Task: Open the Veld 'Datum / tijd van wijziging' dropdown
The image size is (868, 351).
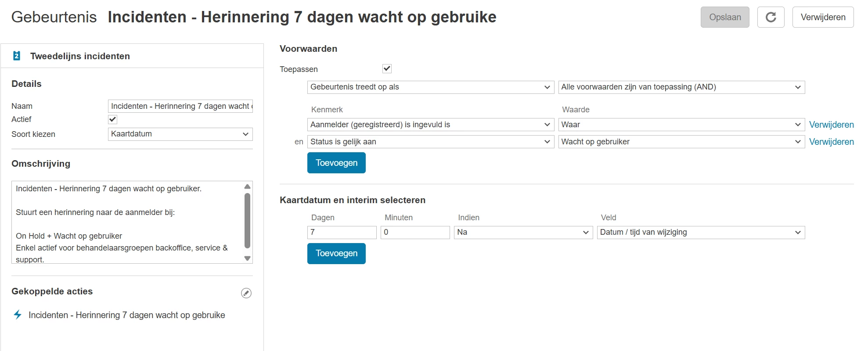Action: coord(701,233)
